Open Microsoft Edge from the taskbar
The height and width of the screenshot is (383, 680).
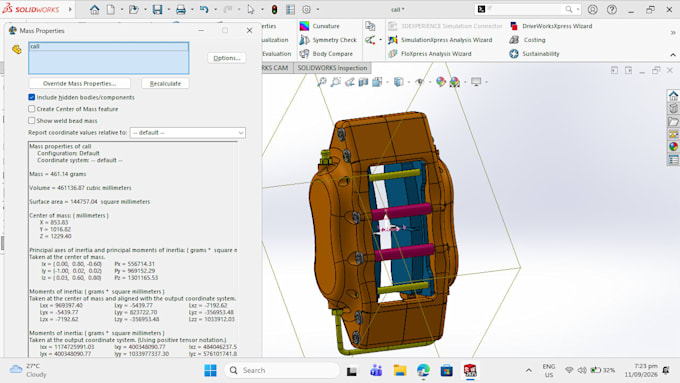click(423, 370)
